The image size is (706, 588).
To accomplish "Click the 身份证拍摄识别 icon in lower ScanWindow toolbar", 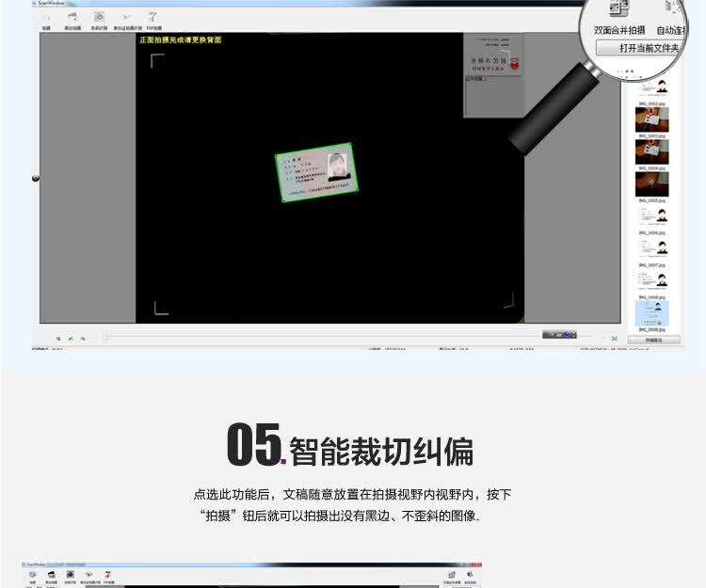I will click(x=89, y=575).
